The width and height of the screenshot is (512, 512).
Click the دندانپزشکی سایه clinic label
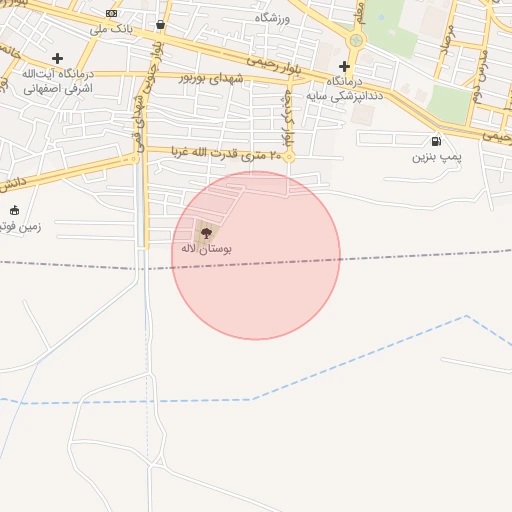click(x=345, y=96)
